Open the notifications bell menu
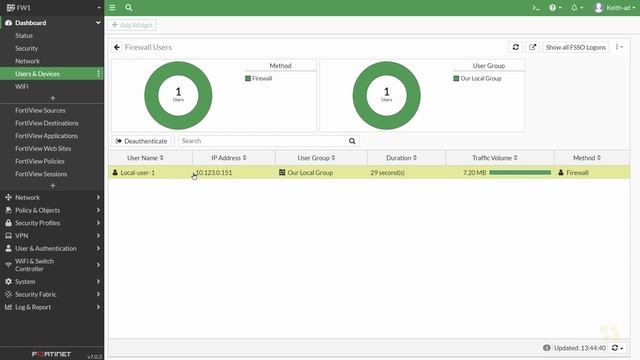 tap(577, 7)
